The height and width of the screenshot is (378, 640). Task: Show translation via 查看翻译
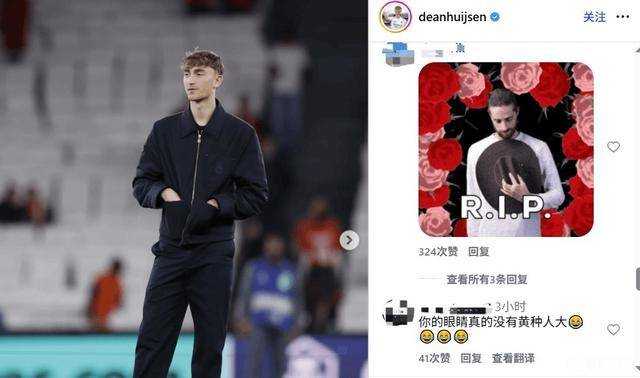pyautogui.click(x=513, y=358)
